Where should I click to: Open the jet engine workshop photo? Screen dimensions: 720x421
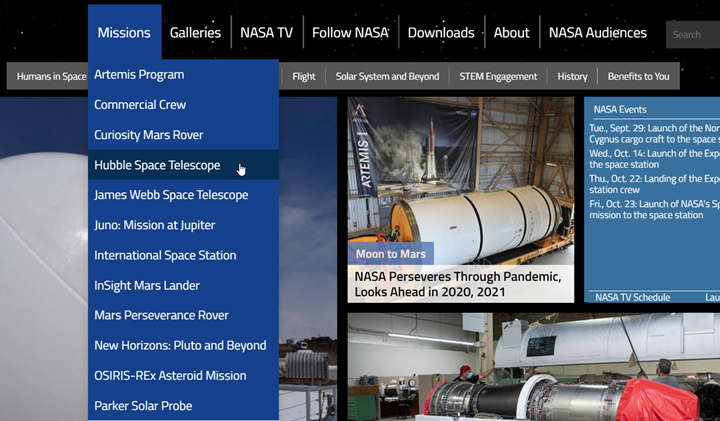[534, 367]
